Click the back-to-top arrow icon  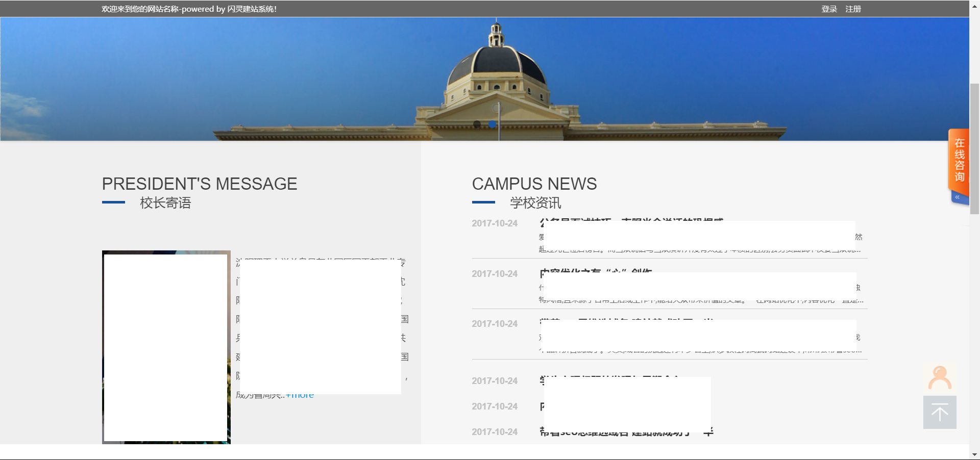(x=939, y=412)
